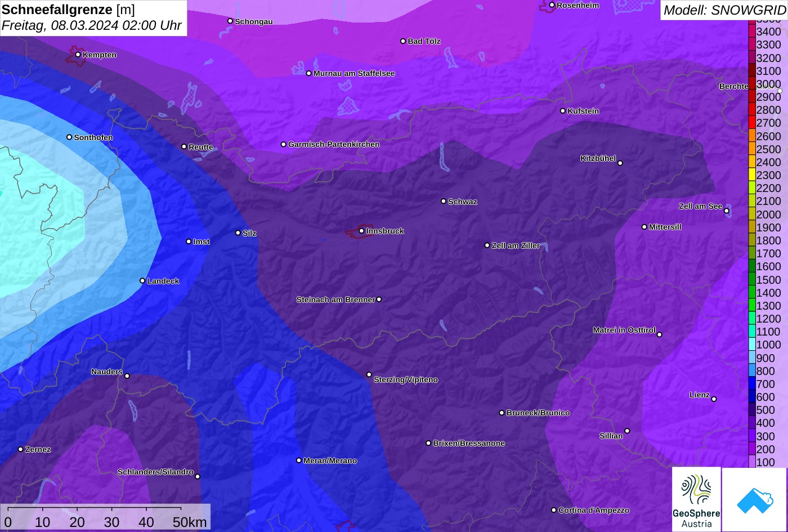Click the Rosenheim marker dot
The height and width of the screenshot is (532, 788).
pyautogui.click(x=552, y=5)
